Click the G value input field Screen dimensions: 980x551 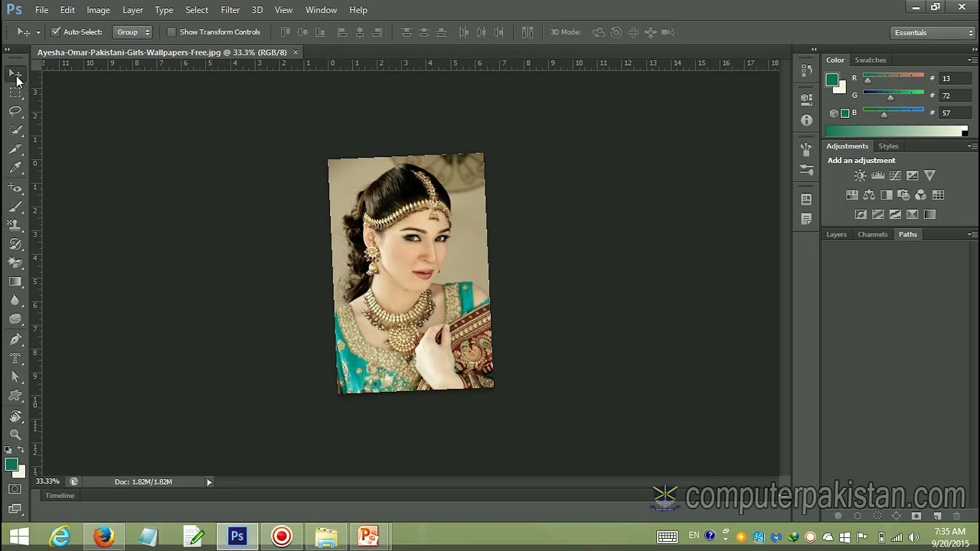pyautogui.click(x=954, y=96)
